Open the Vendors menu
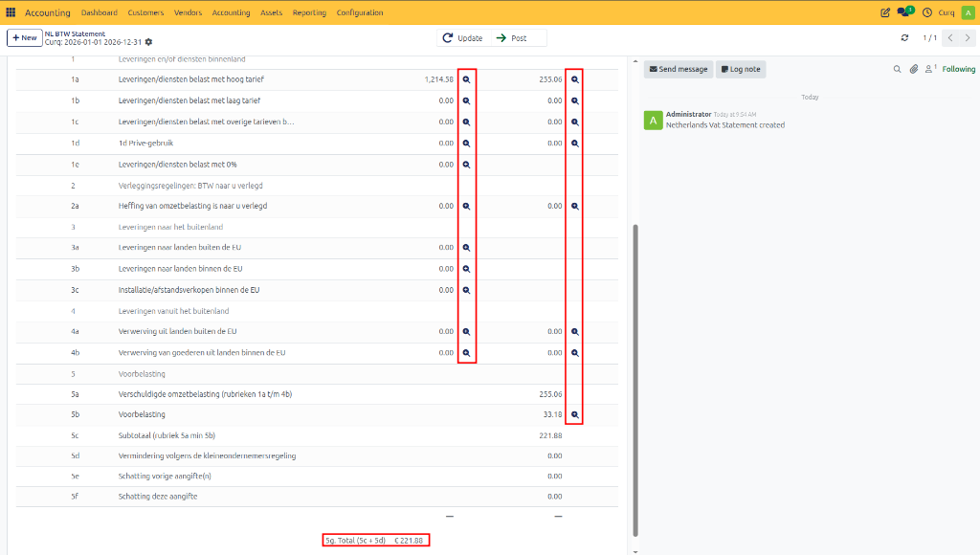The height and width of the screenshot is (555, 980). click(188, 12)
